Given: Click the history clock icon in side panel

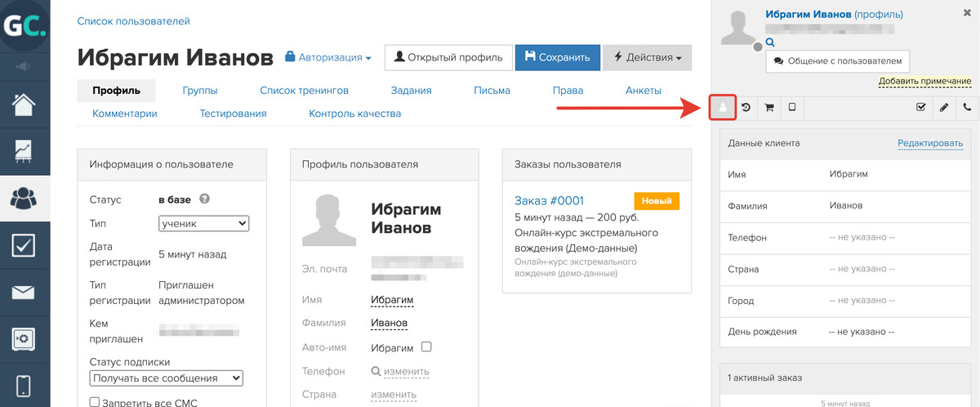Looking at the screenshot, I should click(x=746, y=107).
